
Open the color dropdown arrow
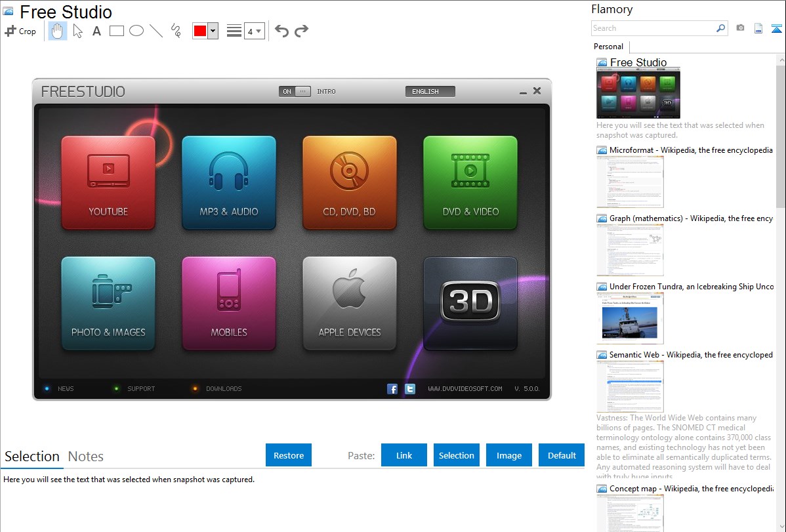click(x=213, y=31)
